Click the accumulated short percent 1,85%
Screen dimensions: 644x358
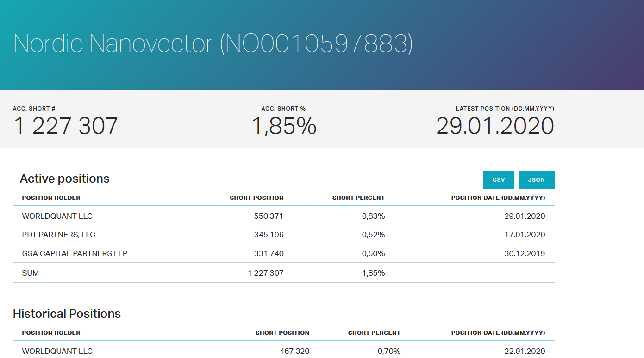tap(284, 126)
